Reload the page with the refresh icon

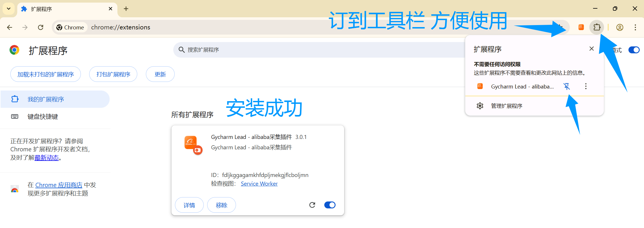pos(41,27)
